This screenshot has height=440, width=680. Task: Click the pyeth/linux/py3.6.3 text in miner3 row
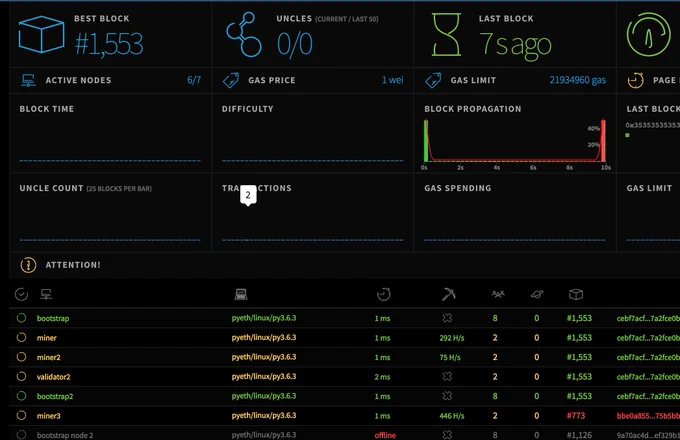click(264, 415)
